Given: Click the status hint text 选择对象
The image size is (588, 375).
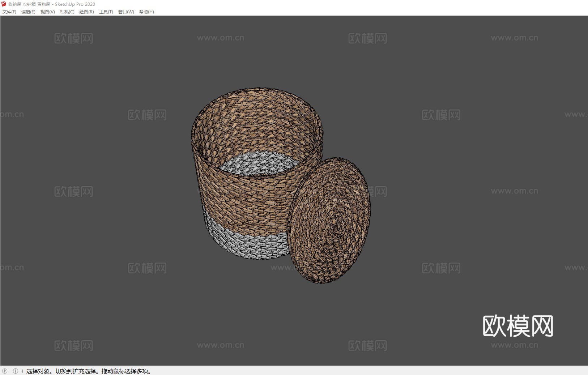Looking at the screenshot, I should 38,371.
